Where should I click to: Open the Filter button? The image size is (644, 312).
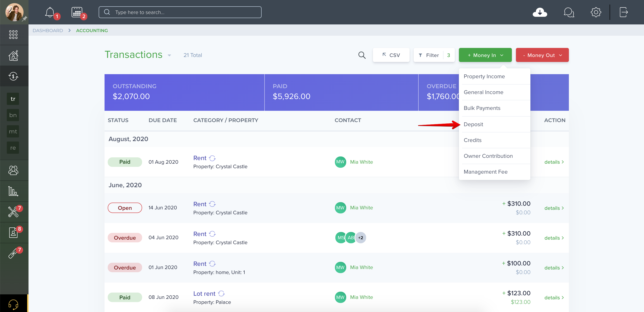434,55
